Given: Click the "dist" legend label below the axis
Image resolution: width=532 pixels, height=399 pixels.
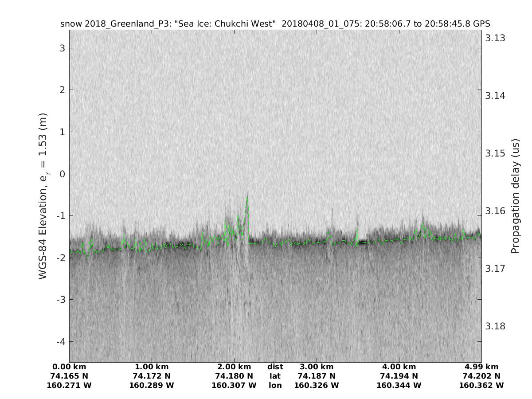Looking at the screenshot, I should (275, 367).
